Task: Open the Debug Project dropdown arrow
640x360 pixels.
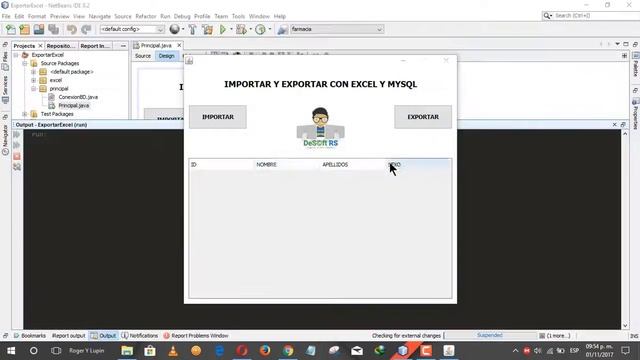Action: coord(250,29)
